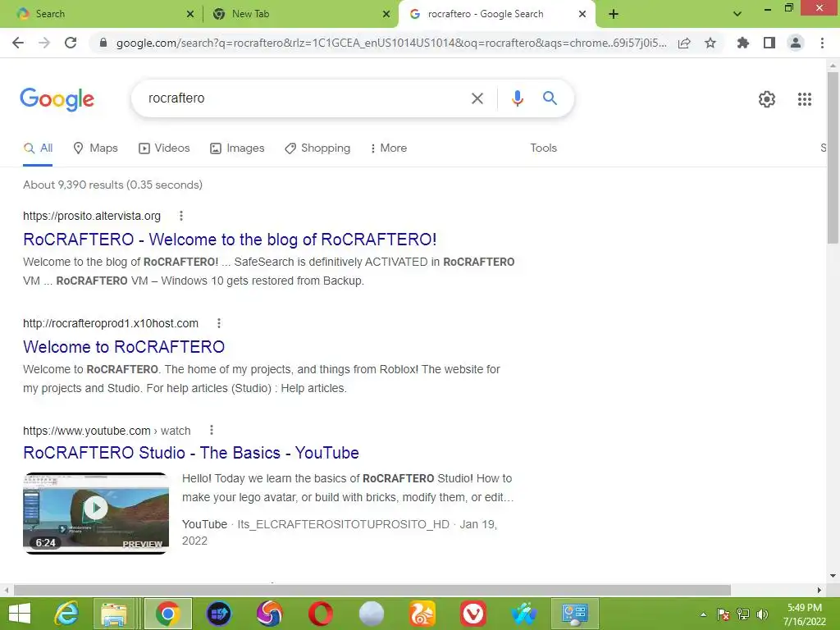Image resolution: width=840 pixels, height=630 pixels.
Task: Click the forward navigation arrow
Action: click(x=44, y=43)
